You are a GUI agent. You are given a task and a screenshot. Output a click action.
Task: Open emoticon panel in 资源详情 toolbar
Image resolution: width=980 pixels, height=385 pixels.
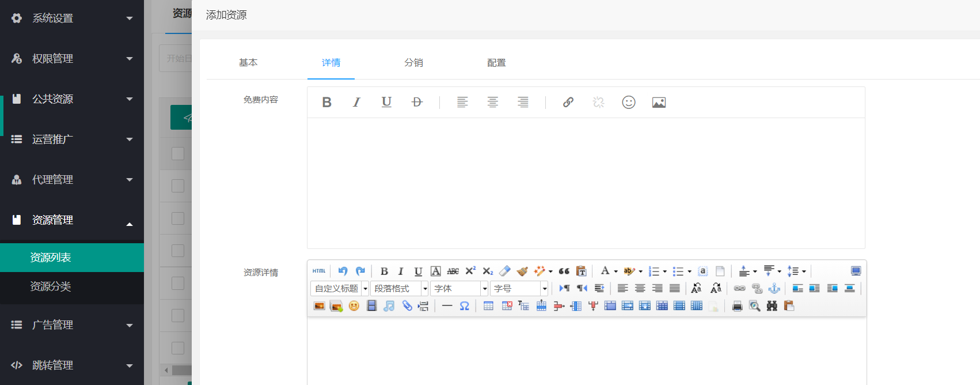click(x=354, y=306)
